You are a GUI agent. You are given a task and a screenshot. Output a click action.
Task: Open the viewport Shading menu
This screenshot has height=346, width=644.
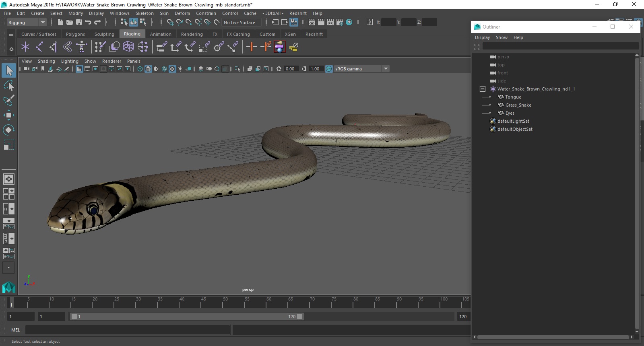coord(46,61)
